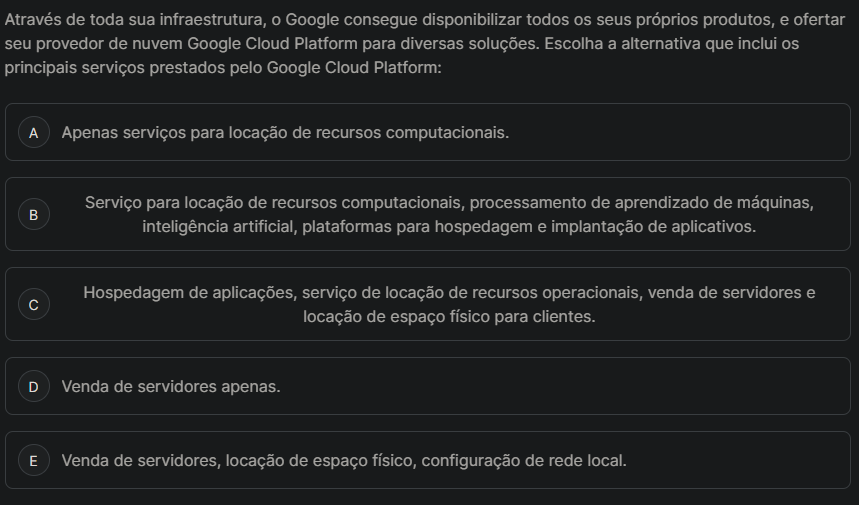
Task: Choose answer text ending "configuração de rede local."
Action: pyautogui.click(x=344, y=461)
